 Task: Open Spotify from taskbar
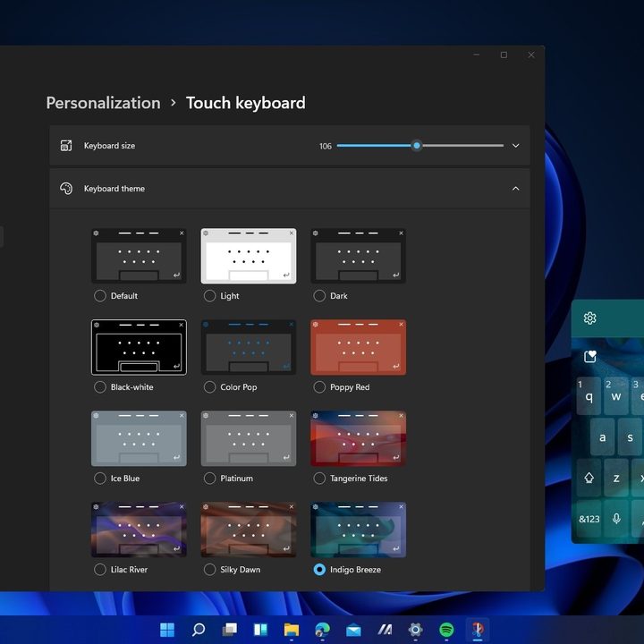tap(446, 629)
